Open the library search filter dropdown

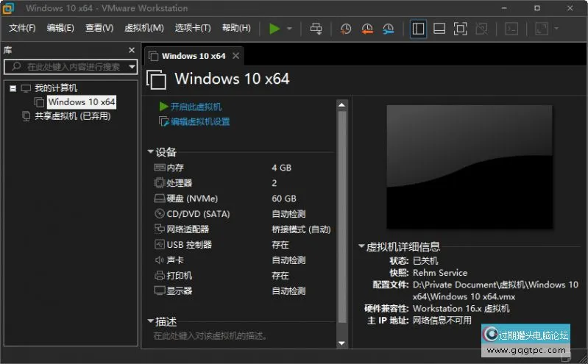(x=132, y=66)
